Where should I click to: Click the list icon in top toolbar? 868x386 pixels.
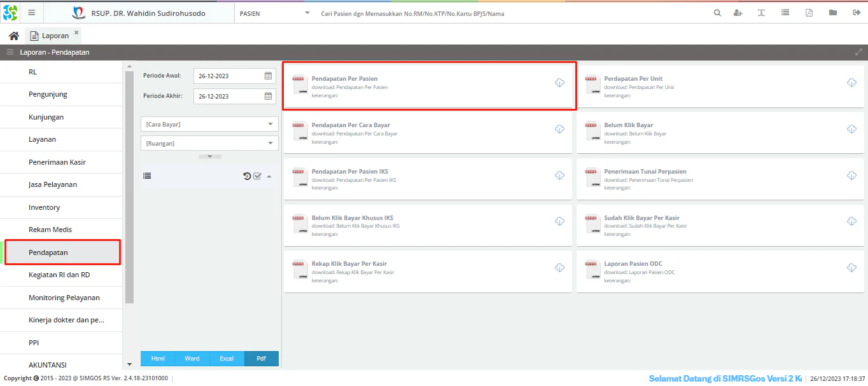[x=785, y=13]
